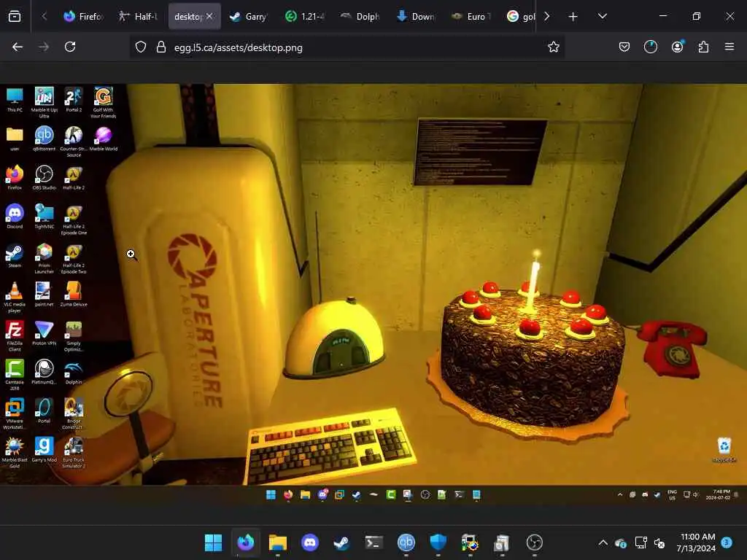Open the Firefox account menu

tap(677, 47)
